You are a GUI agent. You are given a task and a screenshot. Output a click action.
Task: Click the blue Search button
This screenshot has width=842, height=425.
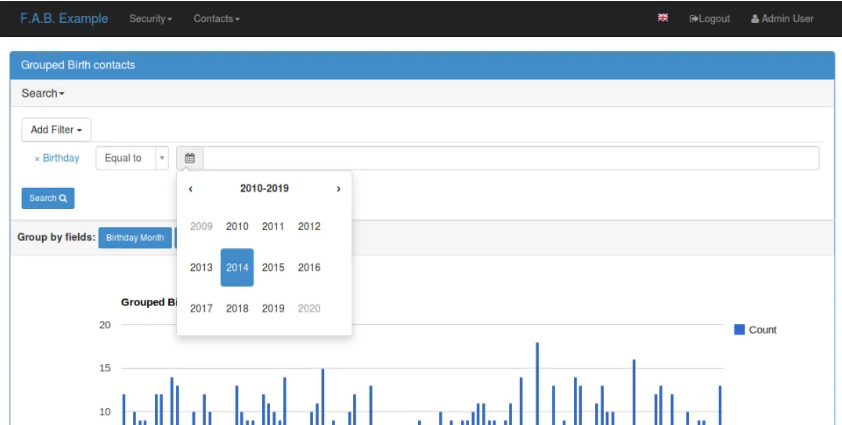48,198
